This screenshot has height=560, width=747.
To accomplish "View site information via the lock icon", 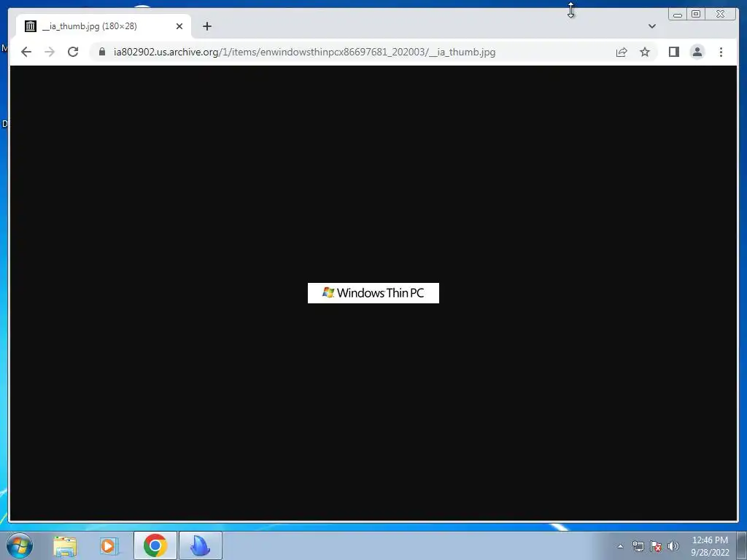I will point(102,52).
